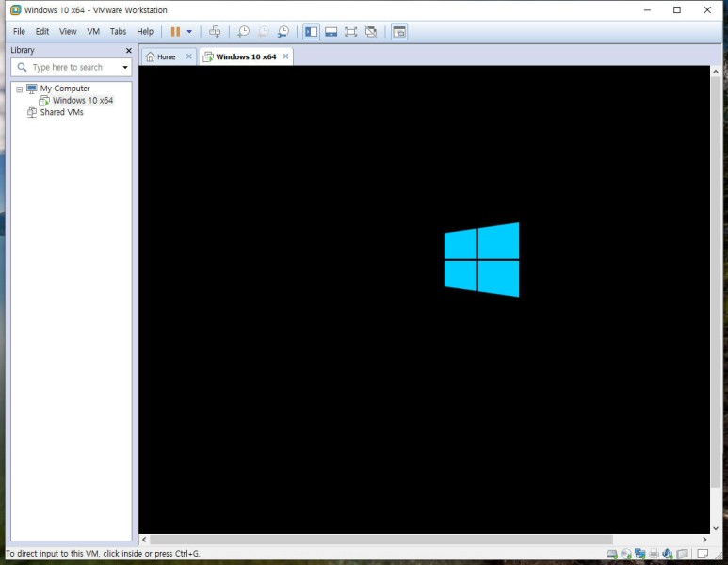Revert VM to previous snapshot

point(263,32)
